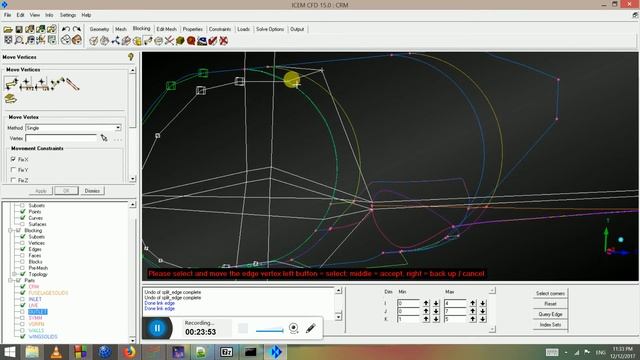Open the Settings menu
The image size is (640, 360).
coord(68,15)
